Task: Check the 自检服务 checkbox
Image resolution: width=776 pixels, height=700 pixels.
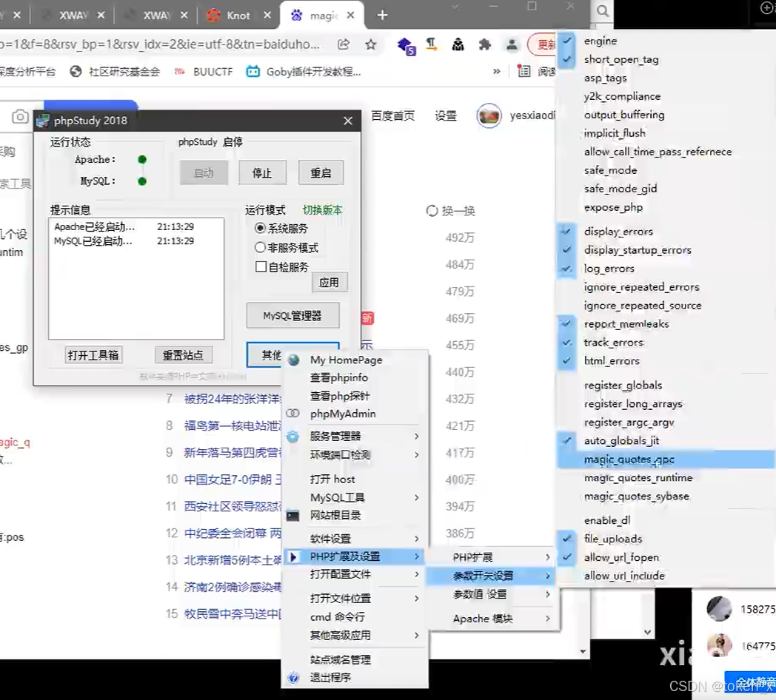Action: (261, 266)
